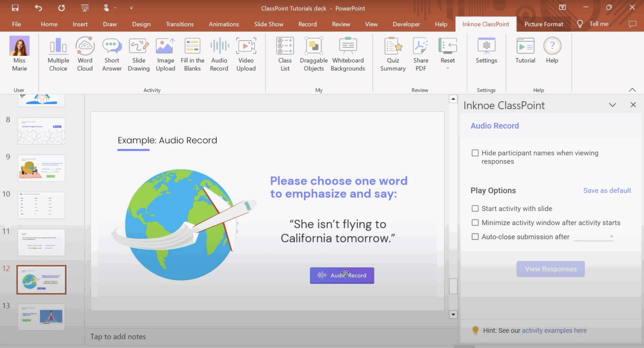Expand the Reset dropdown in the ribbon
Viewport: 644px width, 348px height.
[448, 68]
